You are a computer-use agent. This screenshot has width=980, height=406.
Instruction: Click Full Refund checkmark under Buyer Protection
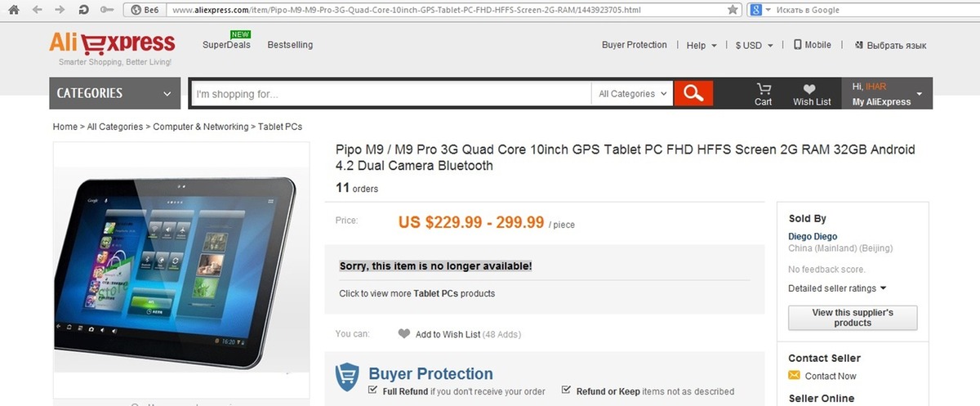point(373,390)
